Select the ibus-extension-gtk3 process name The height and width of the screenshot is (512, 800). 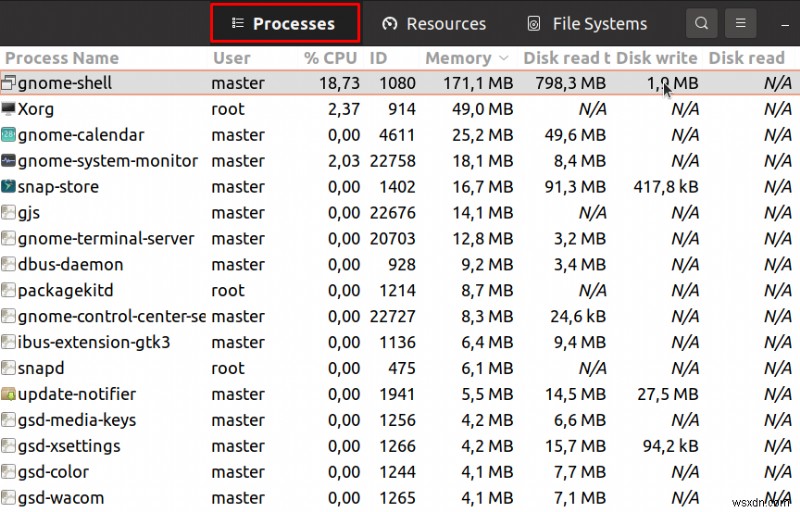[x=94, y=342]
